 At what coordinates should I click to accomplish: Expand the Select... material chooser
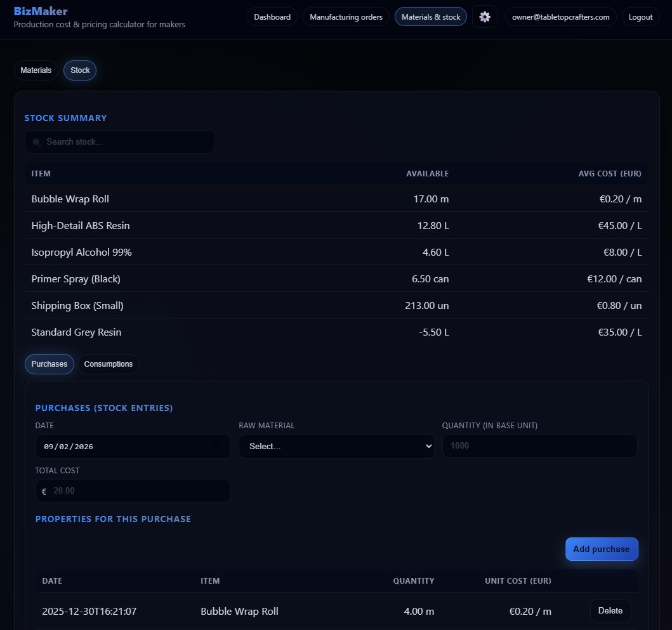336,446
